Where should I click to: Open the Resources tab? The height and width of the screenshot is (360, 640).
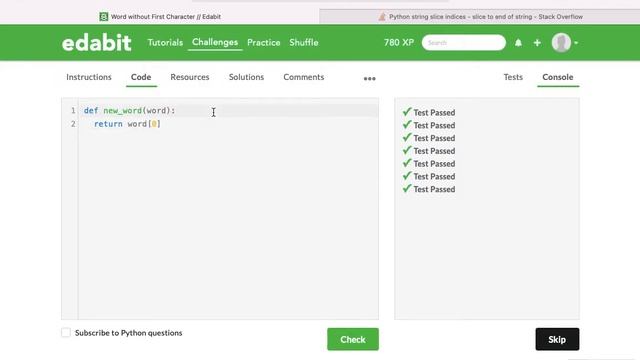pos(190,77)
